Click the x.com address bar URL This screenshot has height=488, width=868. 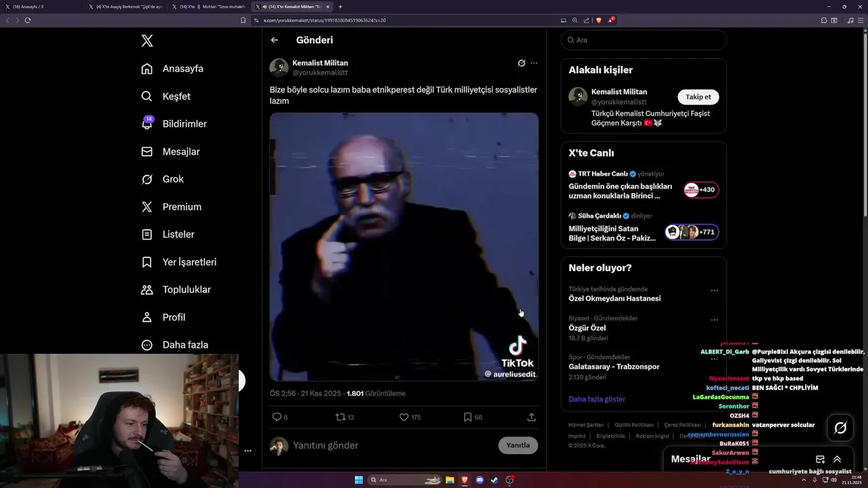324,20
